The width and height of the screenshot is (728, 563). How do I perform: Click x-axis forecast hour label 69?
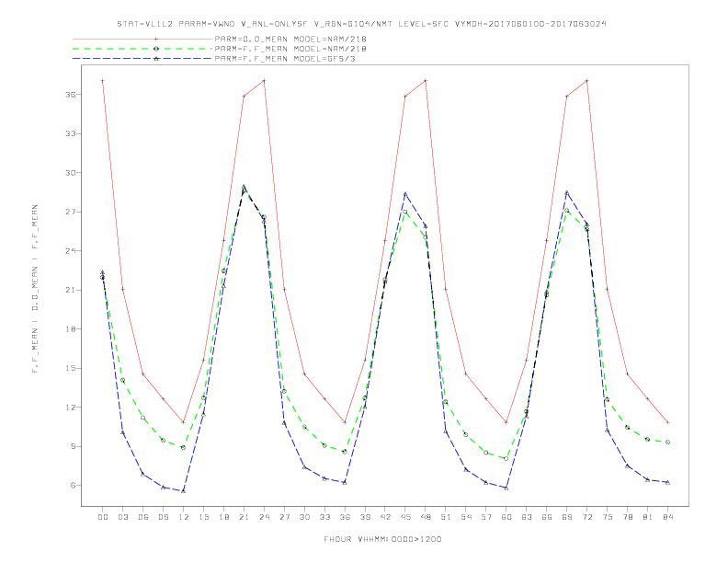(567, 517)
